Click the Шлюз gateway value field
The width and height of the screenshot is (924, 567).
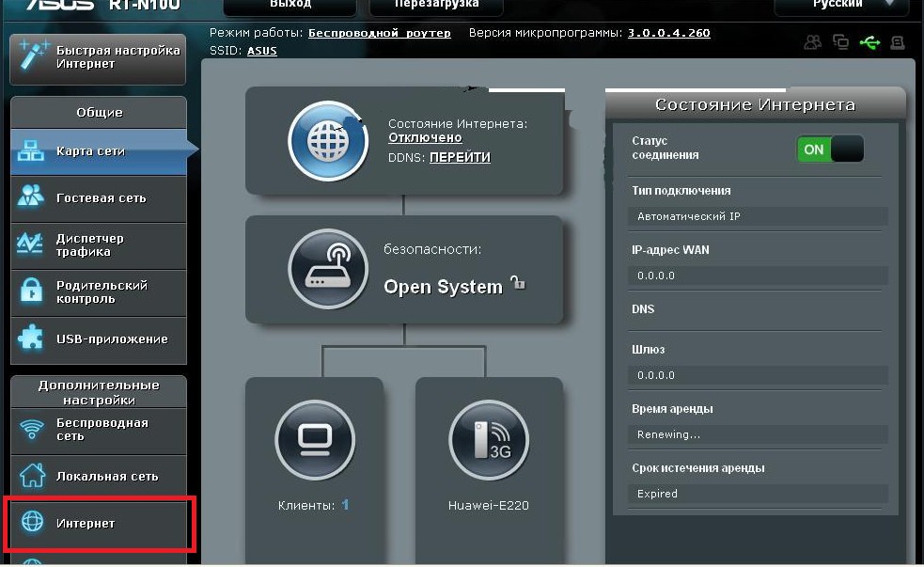coord(758,375)
